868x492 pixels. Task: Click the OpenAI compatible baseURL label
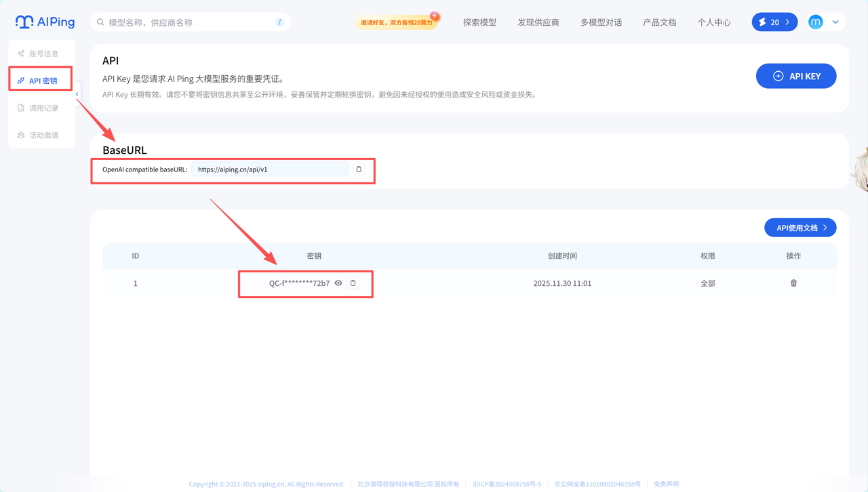point(144,169)
